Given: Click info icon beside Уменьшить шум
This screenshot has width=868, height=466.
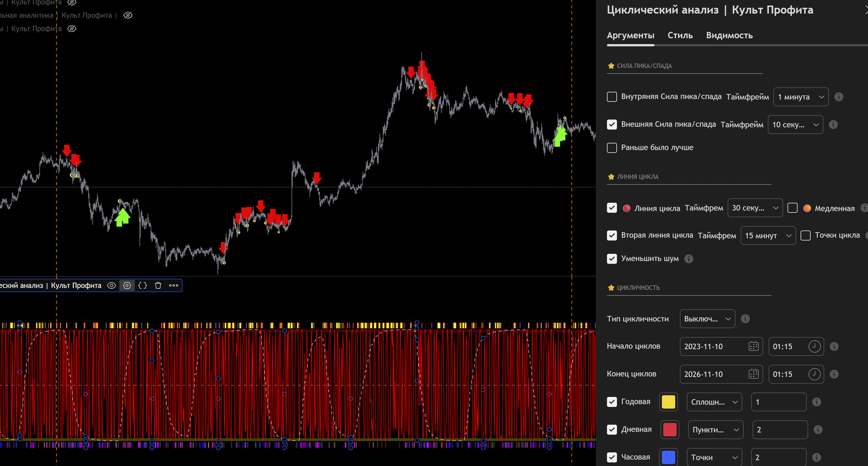Looking at the screenshot, I should [689, 259].
